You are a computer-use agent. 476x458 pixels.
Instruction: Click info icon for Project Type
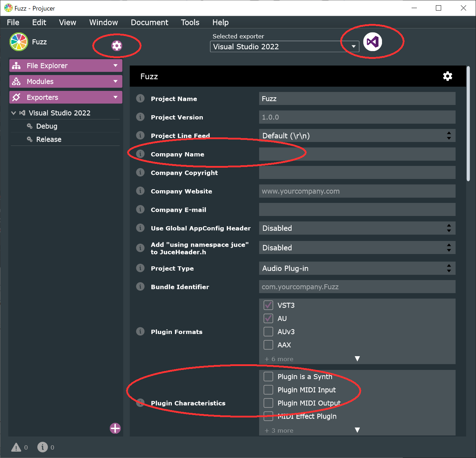point(140,268)
